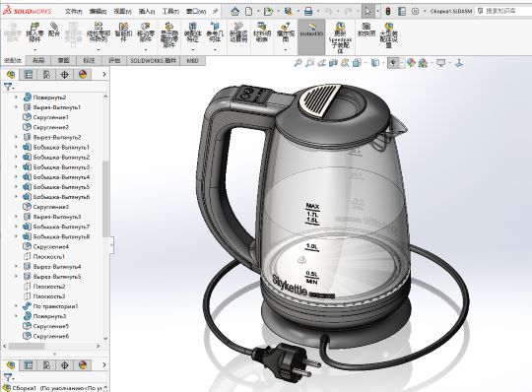Viewport: 532px width, 392px height.
Task: Click in the knowledge base search field
Action: point(503,11)
